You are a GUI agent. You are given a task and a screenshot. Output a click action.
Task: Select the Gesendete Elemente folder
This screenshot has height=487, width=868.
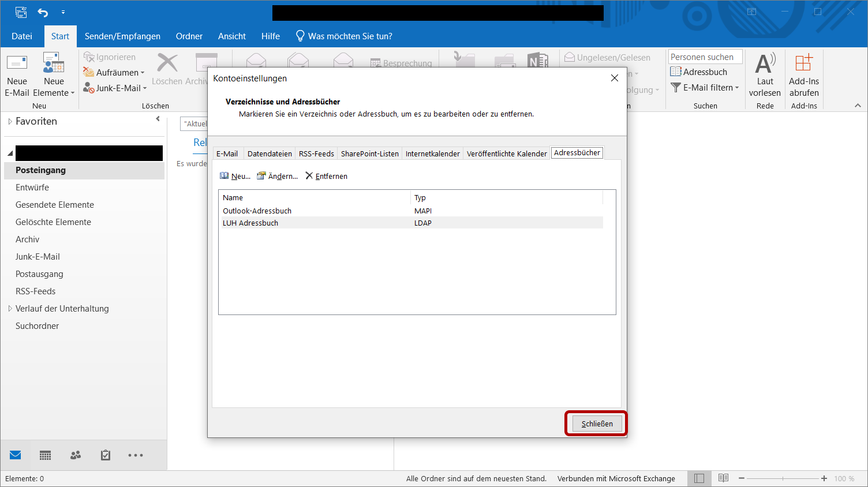[x=84, y=205]
